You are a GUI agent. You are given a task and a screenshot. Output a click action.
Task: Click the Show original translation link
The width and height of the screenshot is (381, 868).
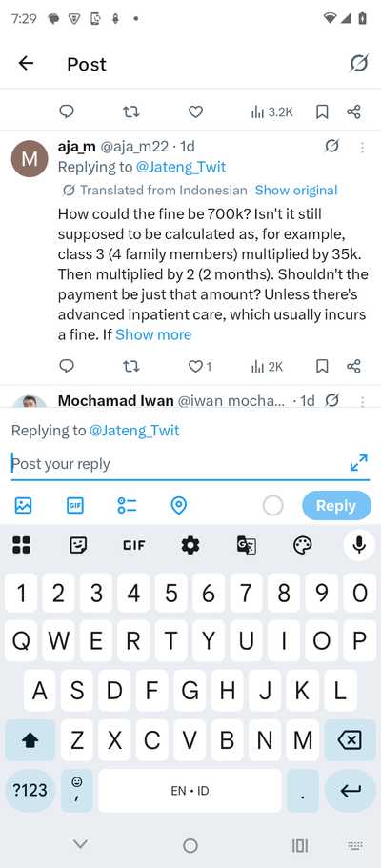(x=296, y=191)
